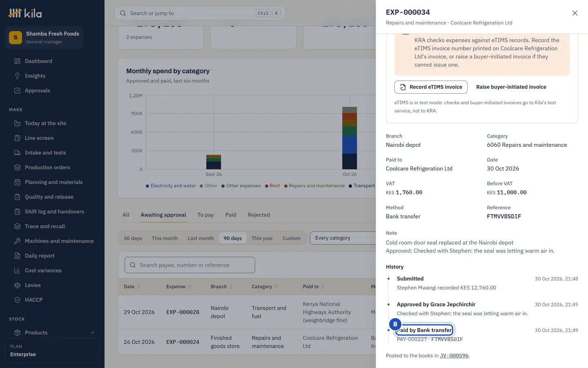
Task: Click Raise buyer-initiated invoice
Action: (x=511, y=87)
